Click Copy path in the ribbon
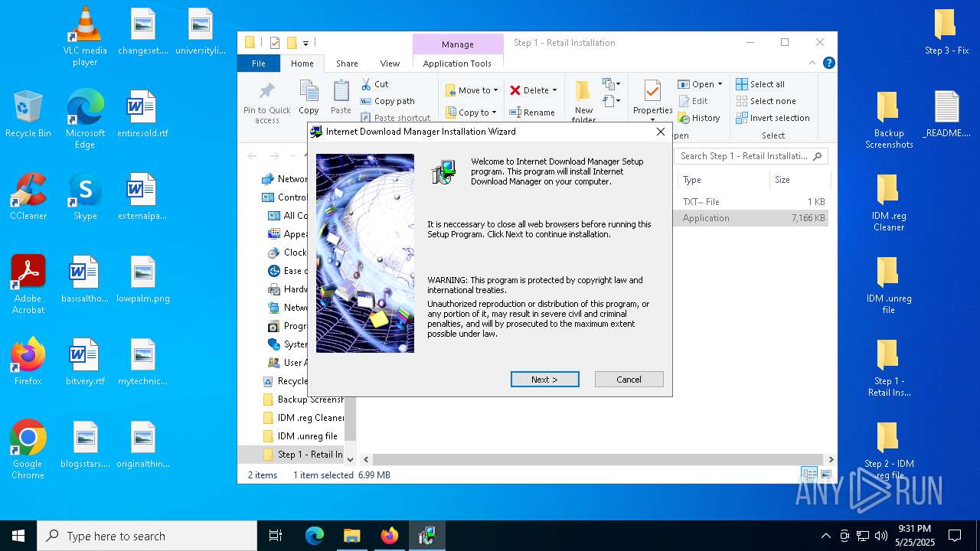The image size is (980, 551). click(387, 101)
